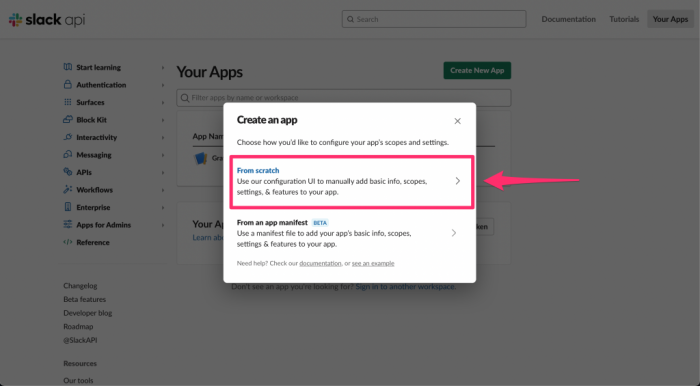The height and width of the screenshot is (386, 700).
Task: Open the Start learning book icon
Action: click(x=67, y=67)
